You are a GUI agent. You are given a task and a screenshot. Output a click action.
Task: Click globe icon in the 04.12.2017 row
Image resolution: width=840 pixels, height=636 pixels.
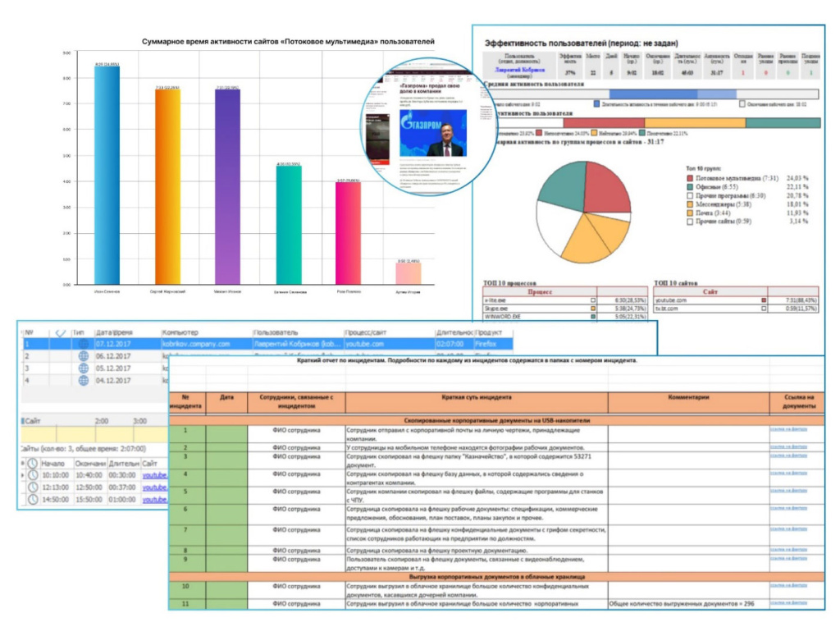[83, 381]
